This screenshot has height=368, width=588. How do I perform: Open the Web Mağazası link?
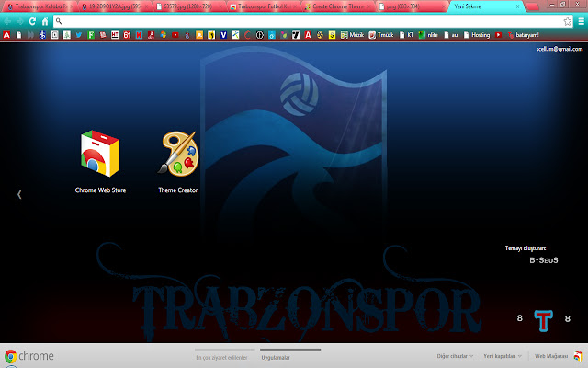tap(551, 356)
